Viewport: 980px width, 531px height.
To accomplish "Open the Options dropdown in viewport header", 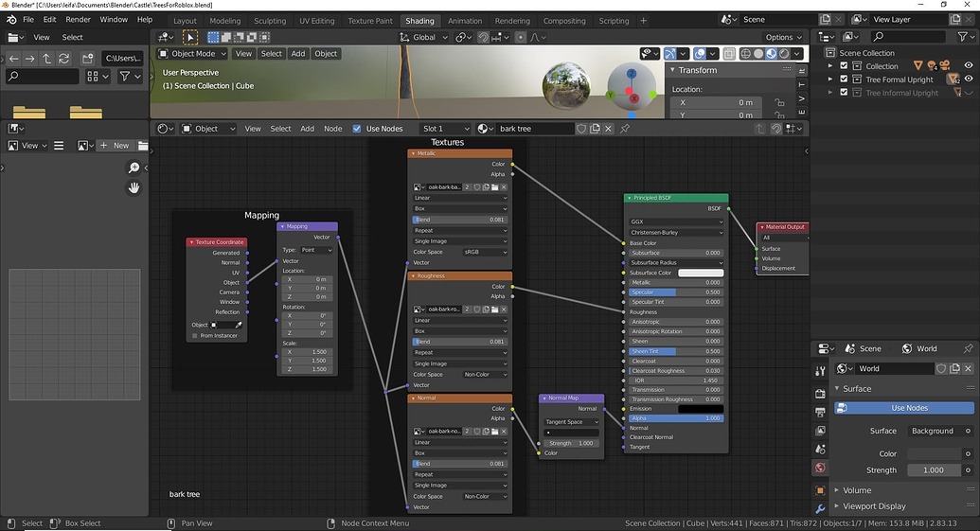I will tap(784, 38).
